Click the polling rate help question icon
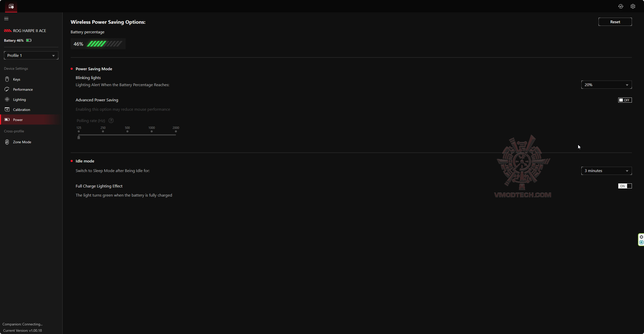Viewport: 644px width, 334px height. pos(111,121)
